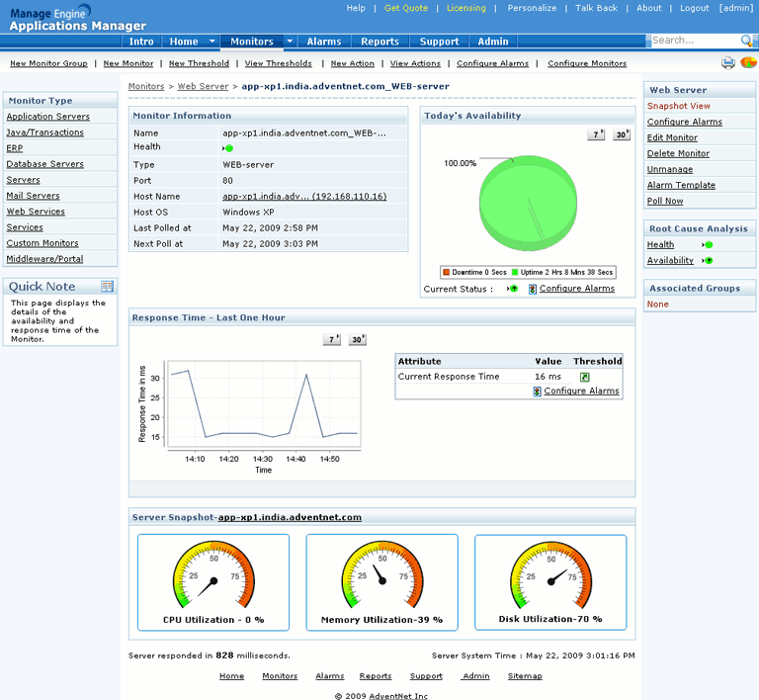The image size is (759, 700).
Task: Select Database Servers monitor type
Action: tap(45, 164)
